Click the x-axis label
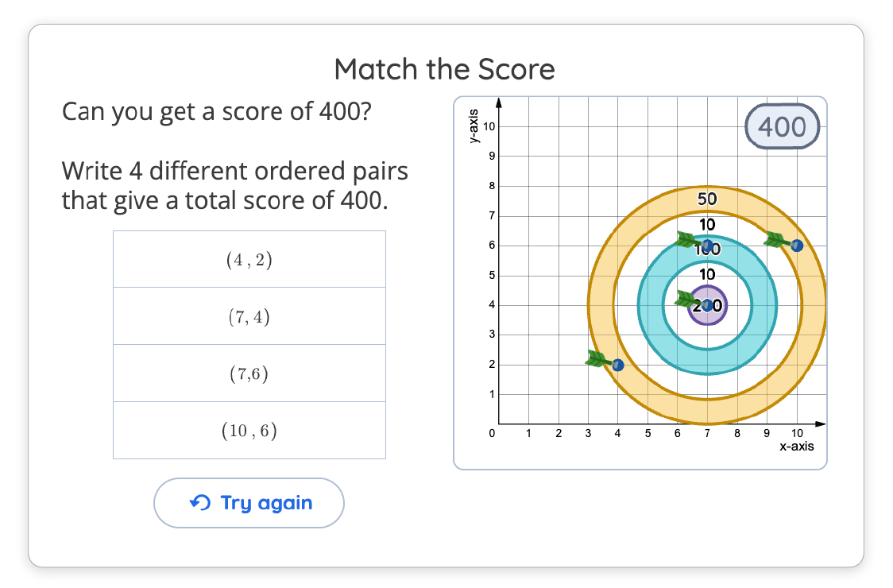The height and width of the screenshot is (588, 893). tap(796, 446)
